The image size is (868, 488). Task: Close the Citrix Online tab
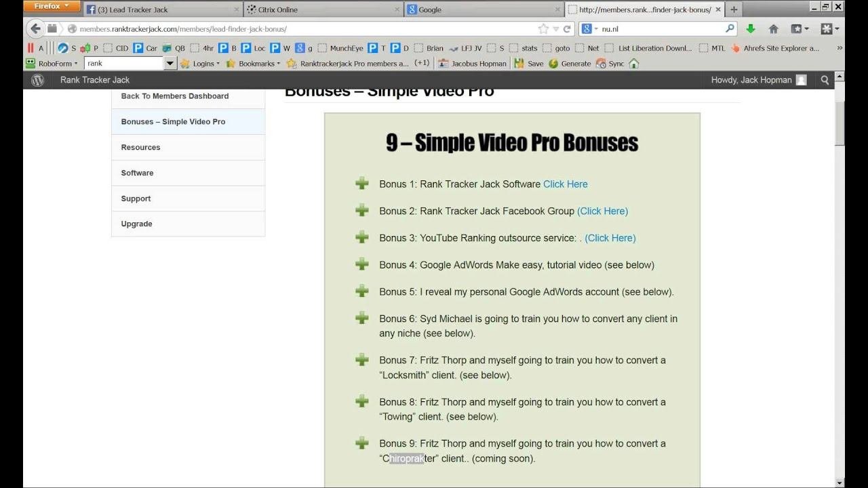click(x=397, y=9)
